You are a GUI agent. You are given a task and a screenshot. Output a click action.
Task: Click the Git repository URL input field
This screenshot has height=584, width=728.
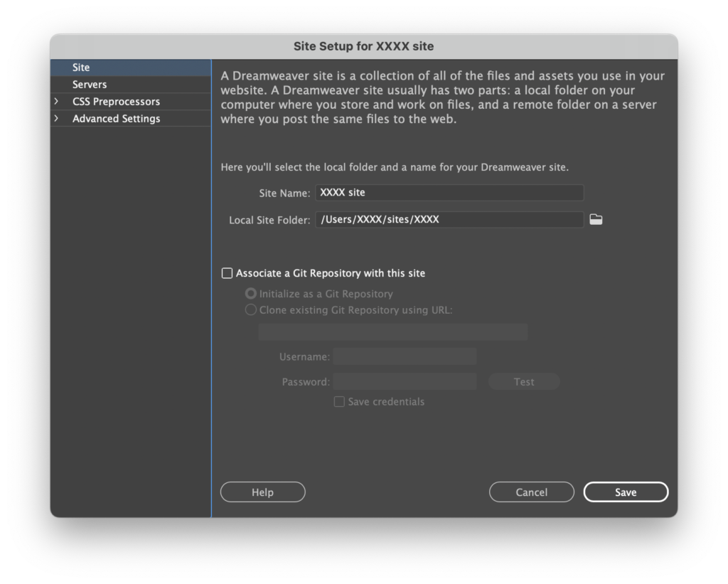(x=393, y=331)
